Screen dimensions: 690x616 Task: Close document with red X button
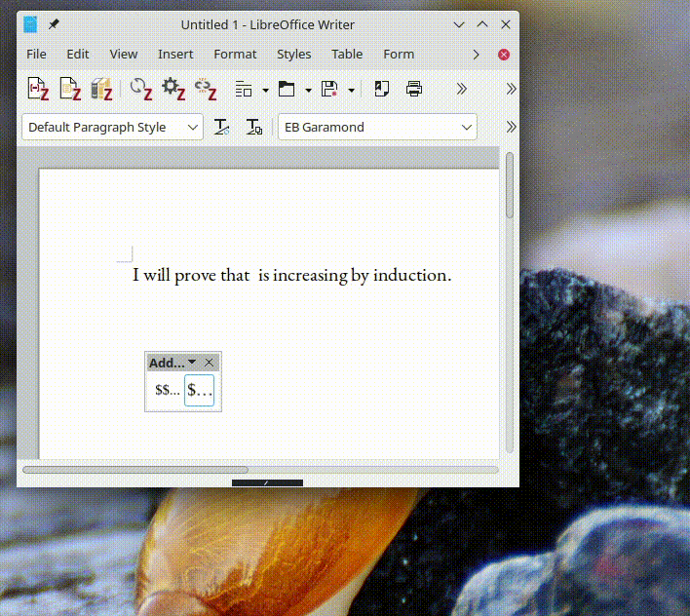point(504,55)
